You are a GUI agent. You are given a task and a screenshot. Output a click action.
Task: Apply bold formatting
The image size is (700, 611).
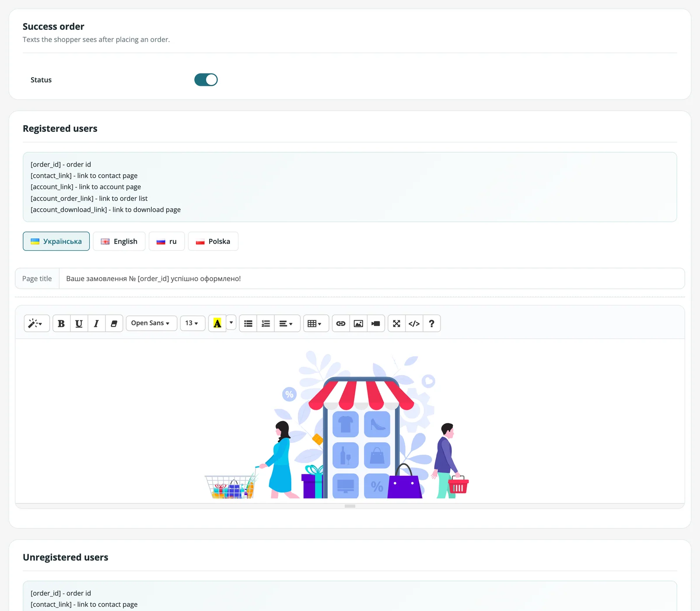[61, 323]
